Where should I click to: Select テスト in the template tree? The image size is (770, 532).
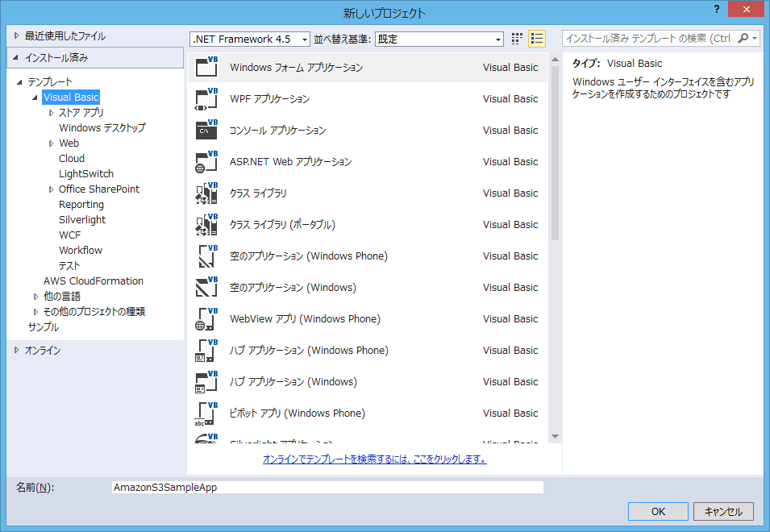click(69, 265)
